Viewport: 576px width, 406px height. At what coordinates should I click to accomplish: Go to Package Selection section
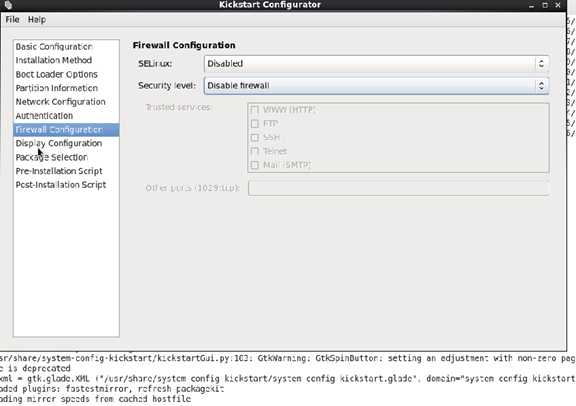pyautogui.click(x=66, y=157)
